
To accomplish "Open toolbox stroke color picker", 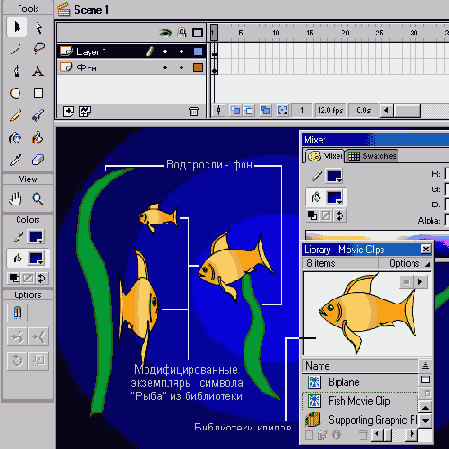I will [x=36, y=237].
